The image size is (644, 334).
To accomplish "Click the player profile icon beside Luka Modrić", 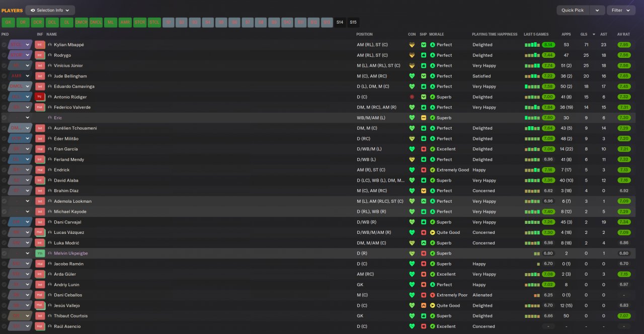I will point(50,243).
